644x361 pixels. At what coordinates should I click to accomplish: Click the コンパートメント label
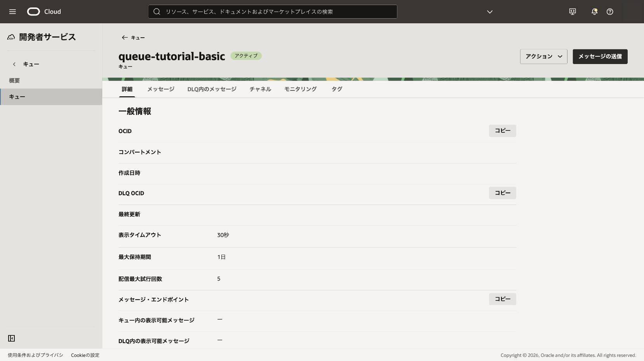tap(140, 152)
